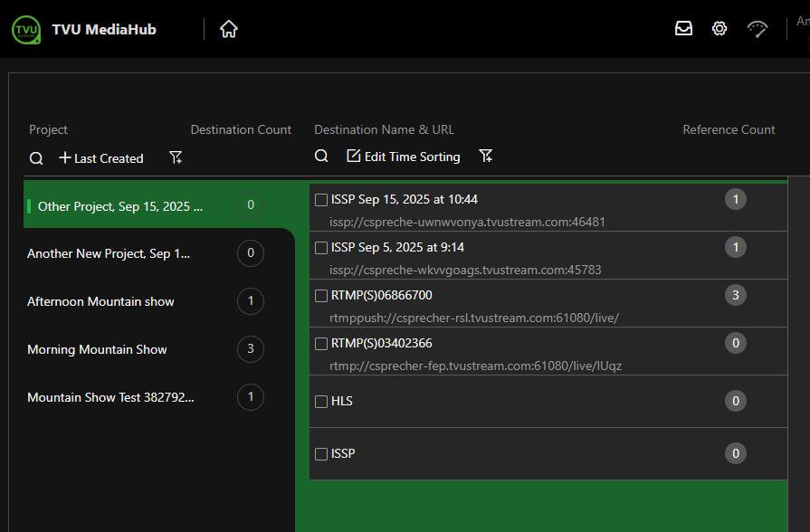Image resolution: width=810 pixels, height=532 pixels.
Task: Click the TVU MediaHub logo icon
Action: pyautogui.click(x=26, y=29)
